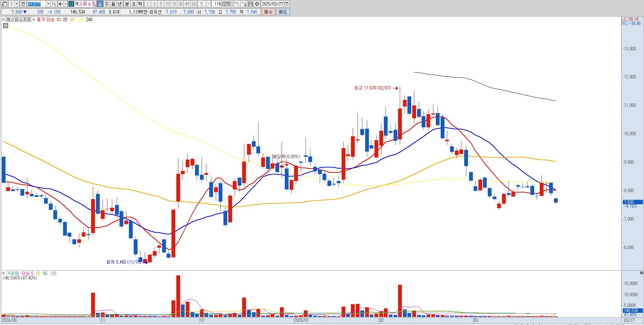The height and width of the screenshot is (325, 644).
Task: Click the greyed comparison icon before the line tool
Action: coord(237,4)
